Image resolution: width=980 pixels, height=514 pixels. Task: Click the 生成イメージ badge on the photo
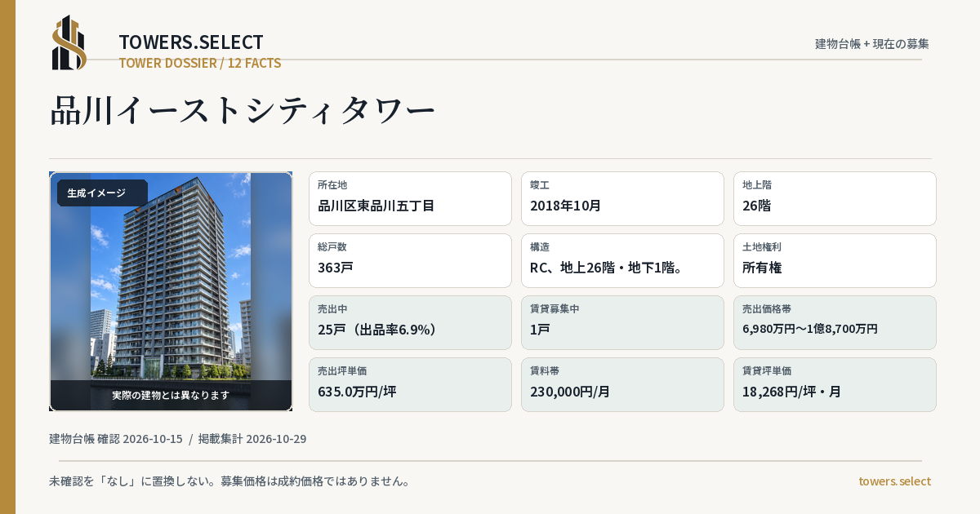pos(102,193)
